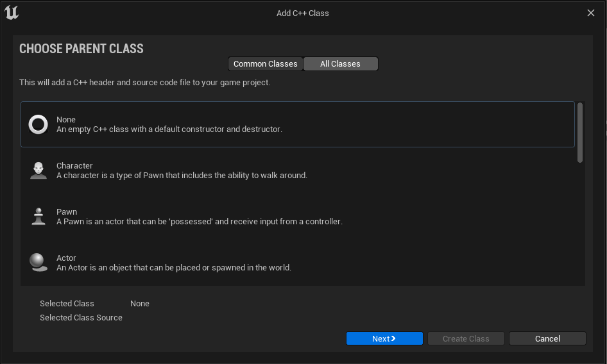Click the class list vertical scrollbar
The width and height of the screenshot is (607, 364).
(580, 133)
